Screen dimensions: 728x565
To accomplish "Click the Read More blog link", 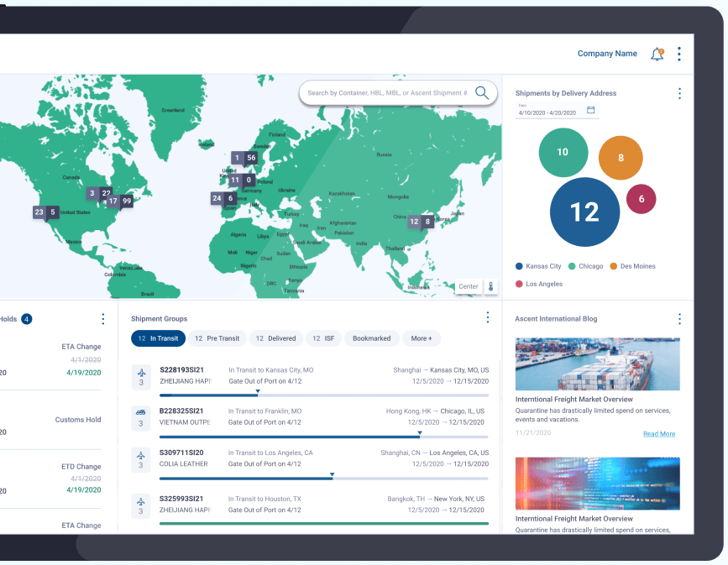I will (659, 434).
